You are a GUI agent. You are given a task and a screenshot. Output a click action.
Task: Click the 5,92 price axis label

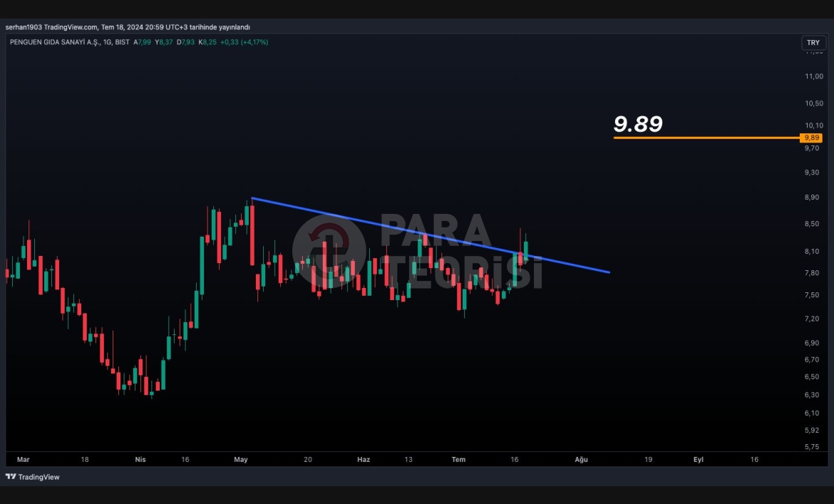click(x=812, y=430)
